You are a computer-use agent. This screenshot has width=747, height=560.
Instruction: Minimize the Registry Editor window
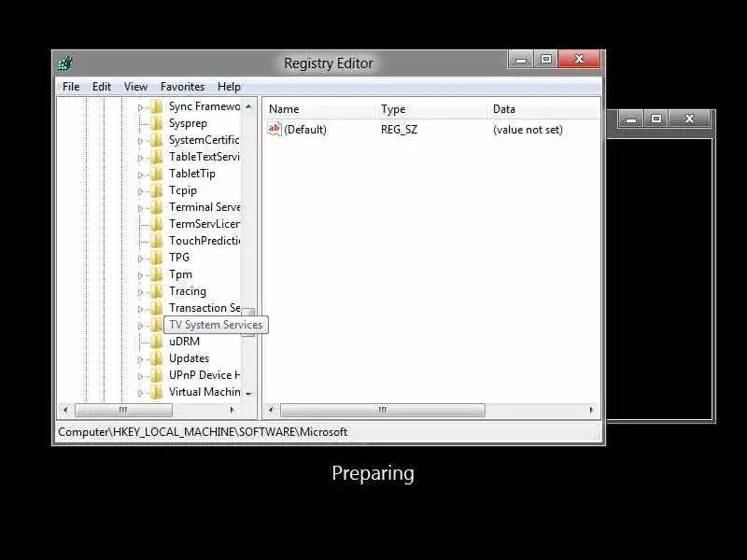point(521,59)
